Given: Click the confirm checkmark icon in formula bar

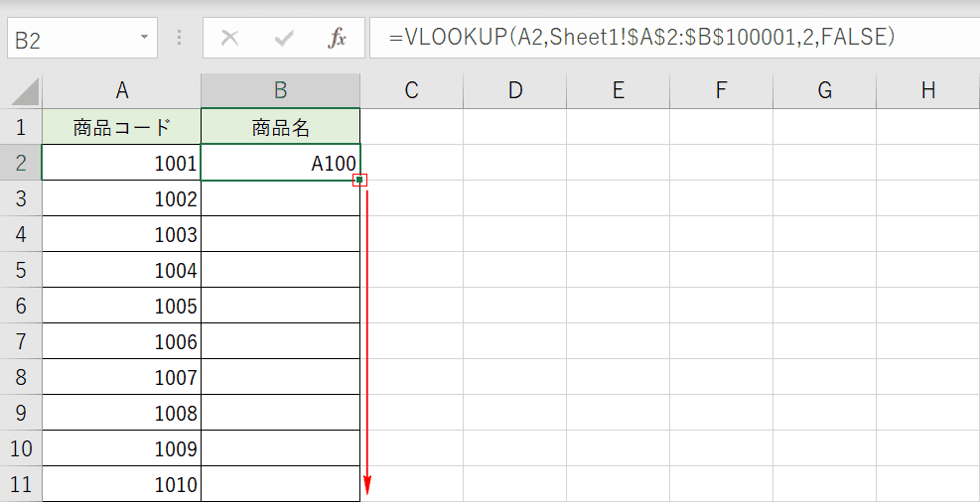Looking at the screenshot, I should click(x=284, y=39).
